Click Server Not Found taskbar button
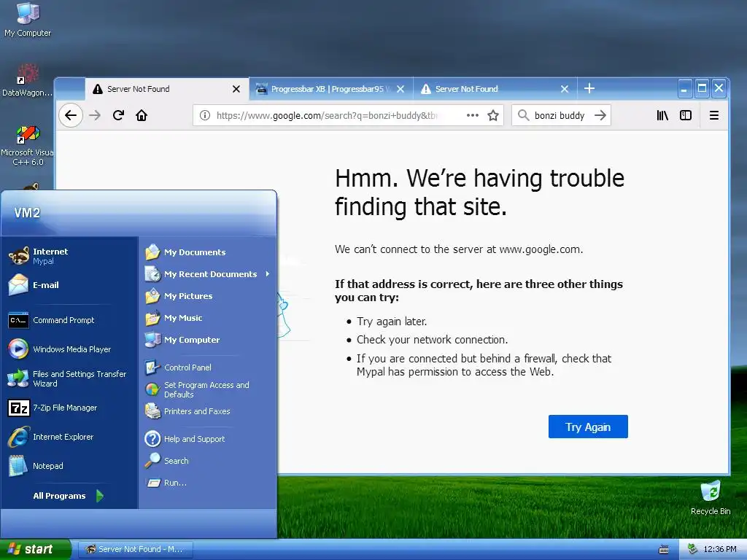This screenshot has height=560, width=747. (x=135, y=549)
